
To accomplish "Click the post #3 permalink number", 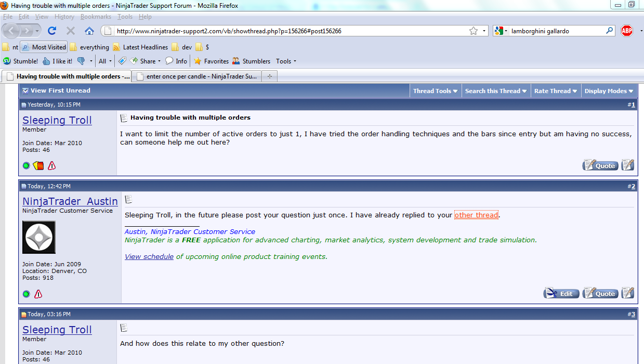I will (x=633, y=314).
